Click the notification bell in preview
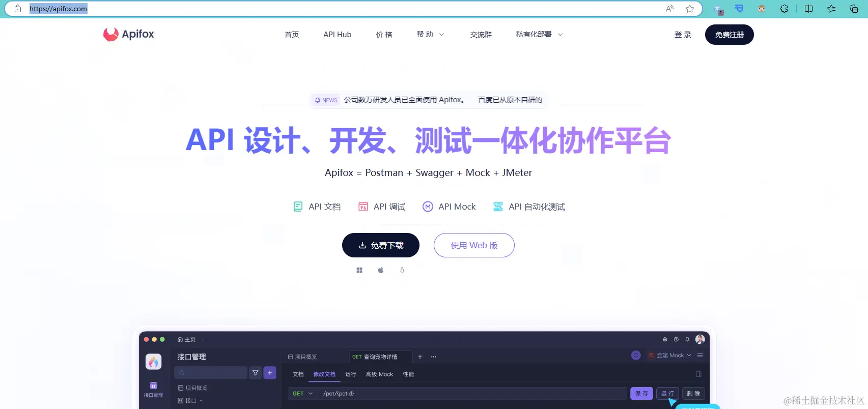 coord(687,339)
